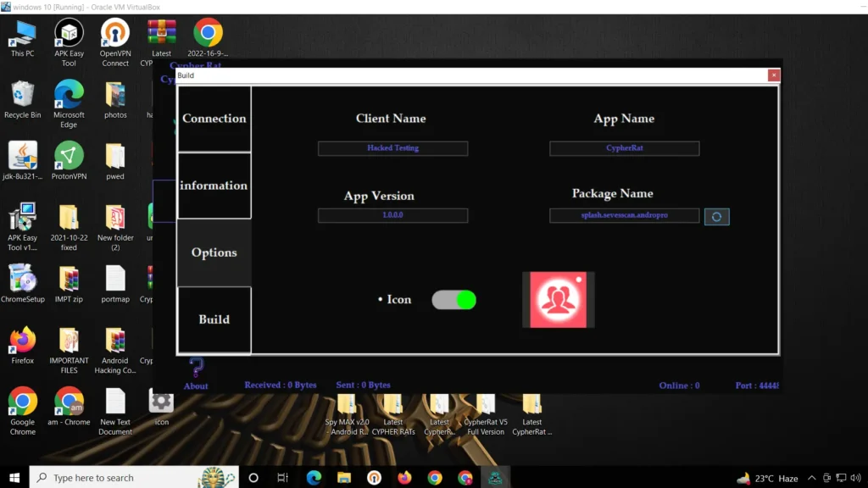
Task: Launch OpenVPN Connect from desktop
Action: click(115, 42)
